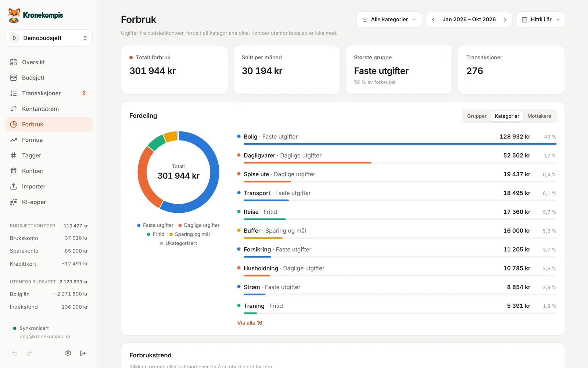Click the log out icon
This screenshot has height=368, width=588.
click(83, 353)
